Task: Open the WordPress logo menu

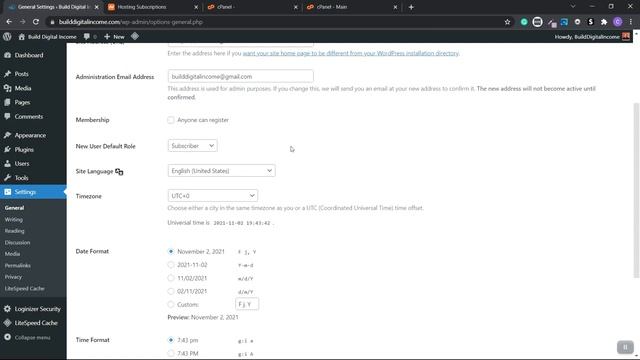Action: point(7,36)
